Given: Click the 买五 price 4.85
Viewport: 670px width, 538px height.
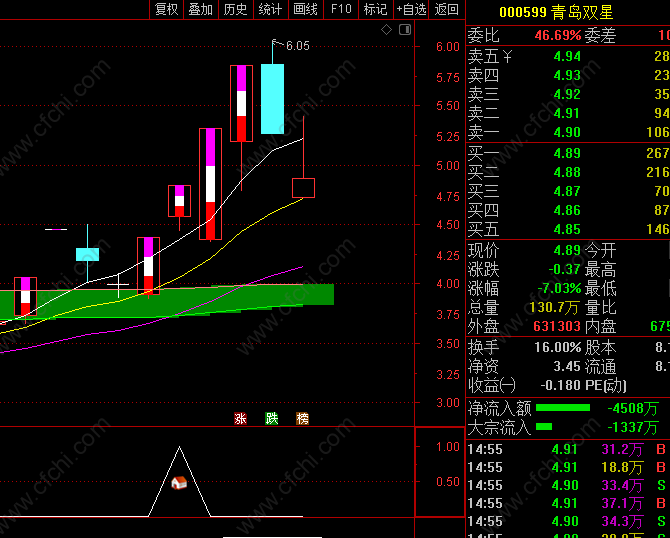Looking at the screenshot, I should tap(567, 229).
